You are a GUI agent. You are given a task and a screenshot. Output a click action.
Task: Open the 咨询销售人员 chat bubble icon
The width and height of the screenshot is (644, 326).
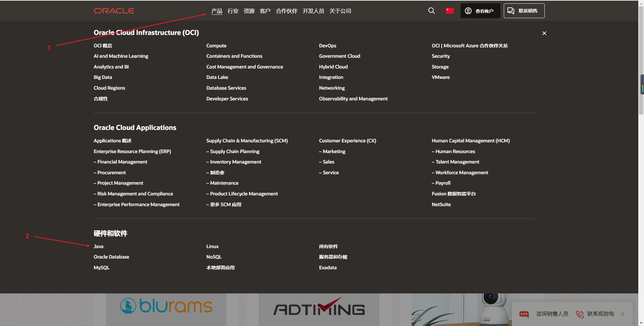click(x=524, y=314)
